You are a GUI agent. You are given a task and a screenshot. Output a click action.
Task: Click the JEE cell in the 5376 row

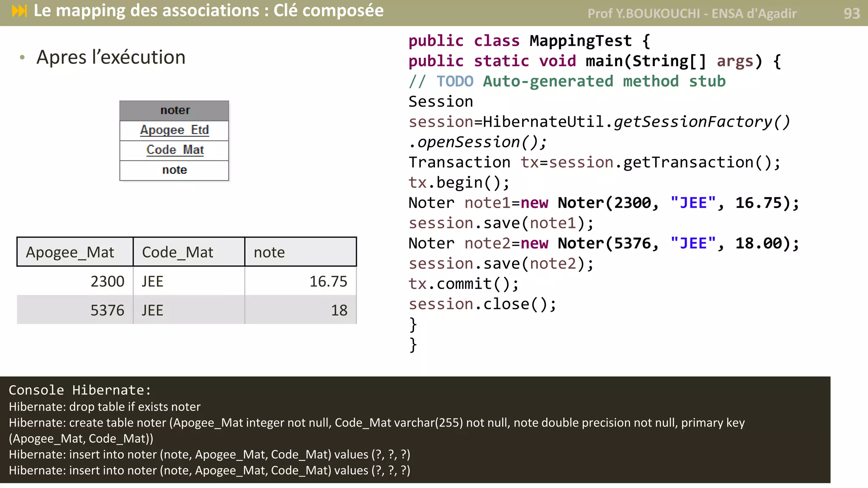click(x=189, y=310)
